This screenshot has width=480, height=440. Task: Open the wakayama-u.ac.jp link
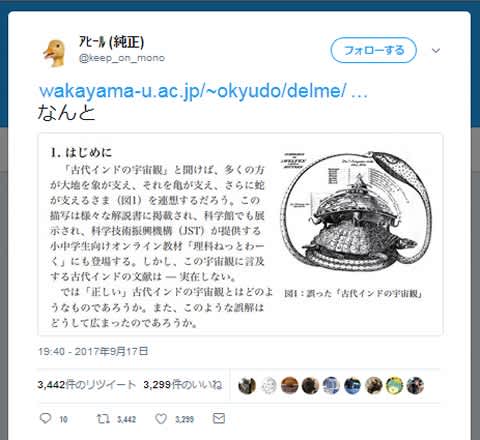pyautogui.click(x=203, y=91)
